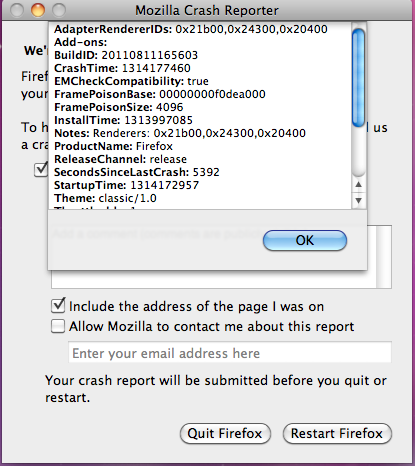The width and height of the screenshot is (415, 466).
Task: Click the gray zoom window button
Action: click(59, 10)
